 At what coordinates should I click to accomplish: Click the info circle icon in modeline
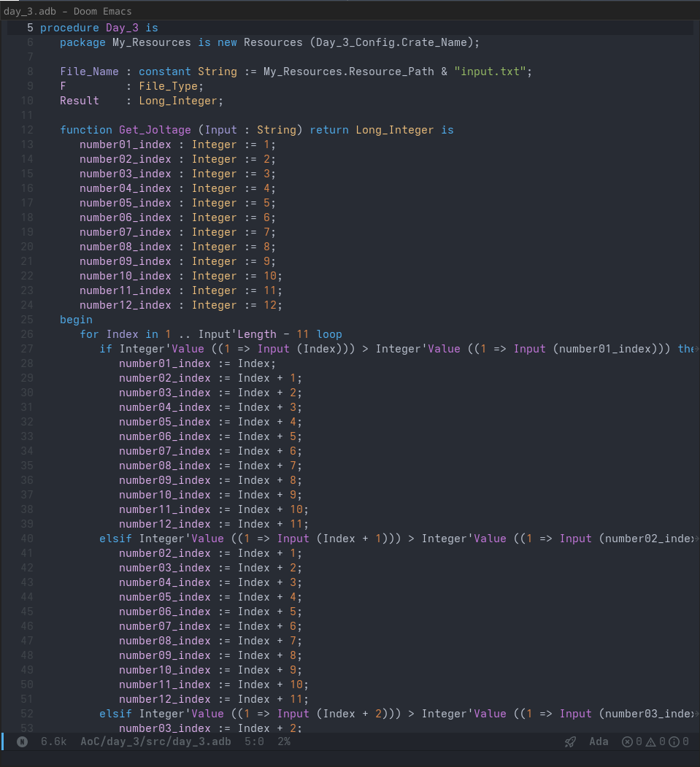click(674, 741)
